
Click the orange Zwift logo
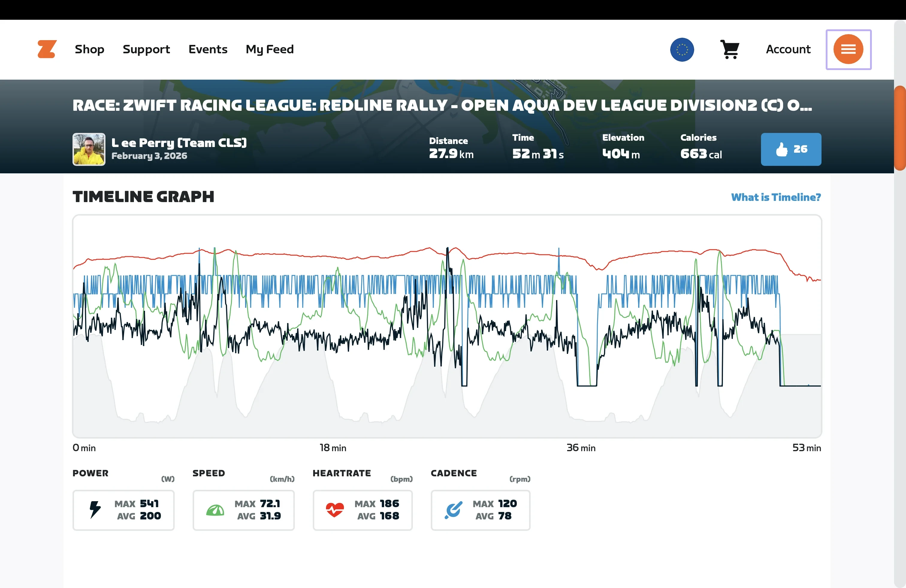click(47, 49)
